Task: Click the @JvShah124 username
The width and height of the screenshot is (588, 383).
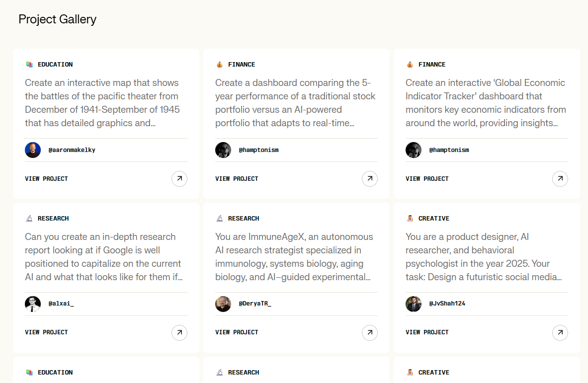Action: (x=447, y=304)
